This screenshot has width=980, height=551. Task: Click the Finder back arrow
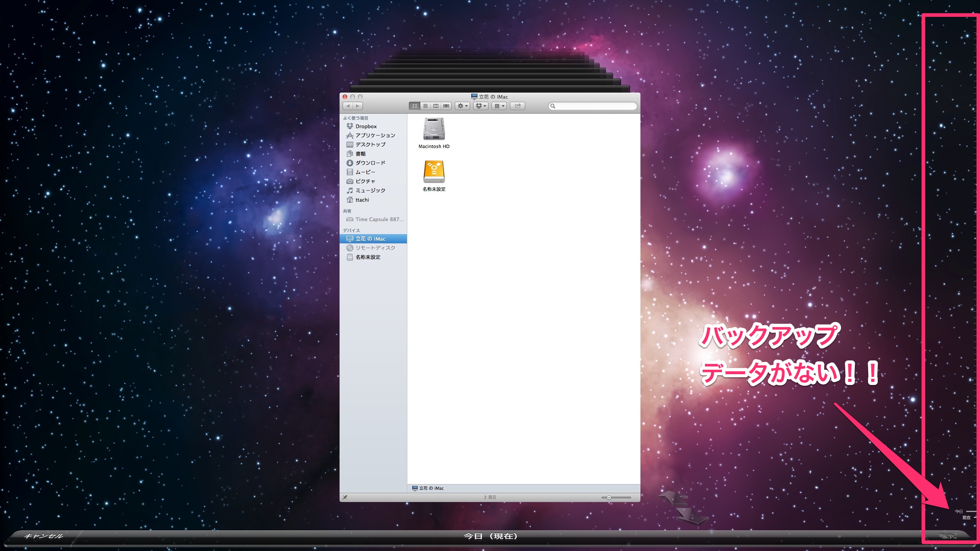pos(348,106)
